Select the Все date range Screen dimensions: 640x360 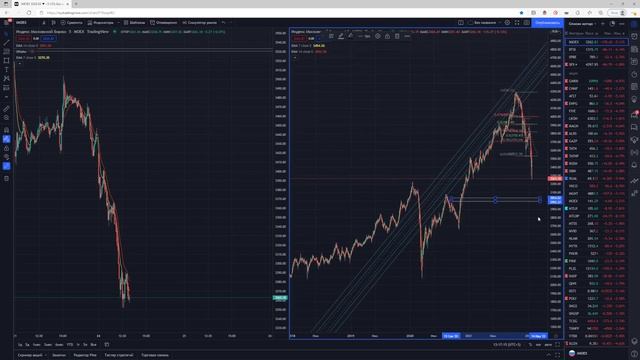point(93,345)
